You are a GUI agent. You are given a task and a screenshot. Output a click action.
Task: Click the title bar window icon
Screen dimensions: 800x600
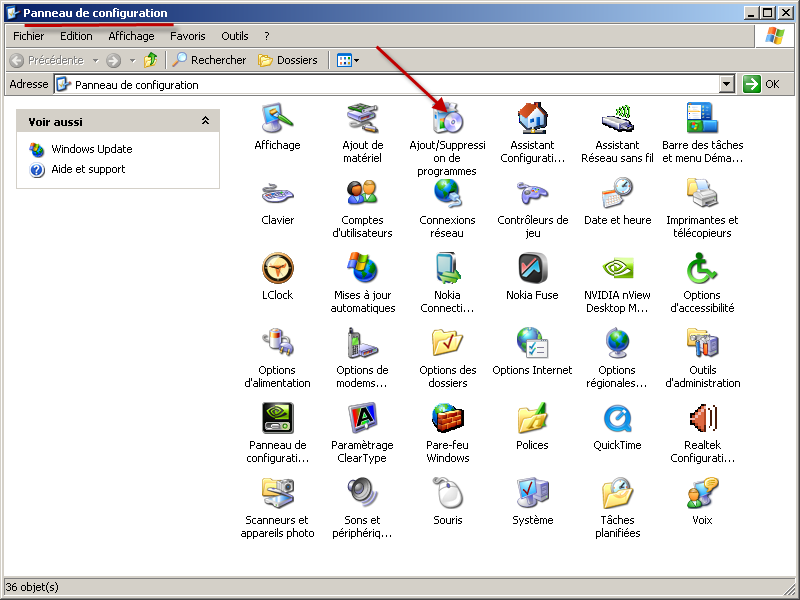13,13
